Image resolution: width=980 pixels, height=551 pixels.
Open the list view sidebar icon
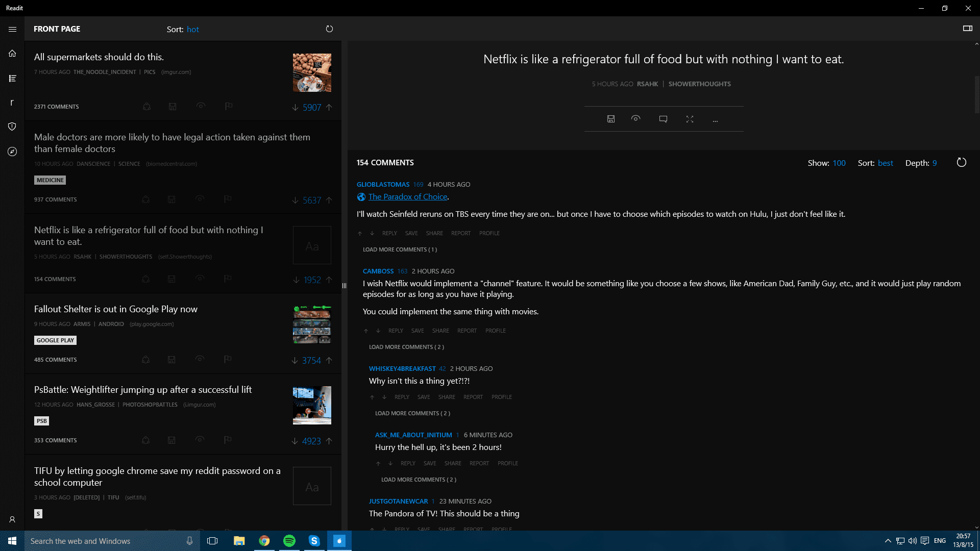[12, 78]
